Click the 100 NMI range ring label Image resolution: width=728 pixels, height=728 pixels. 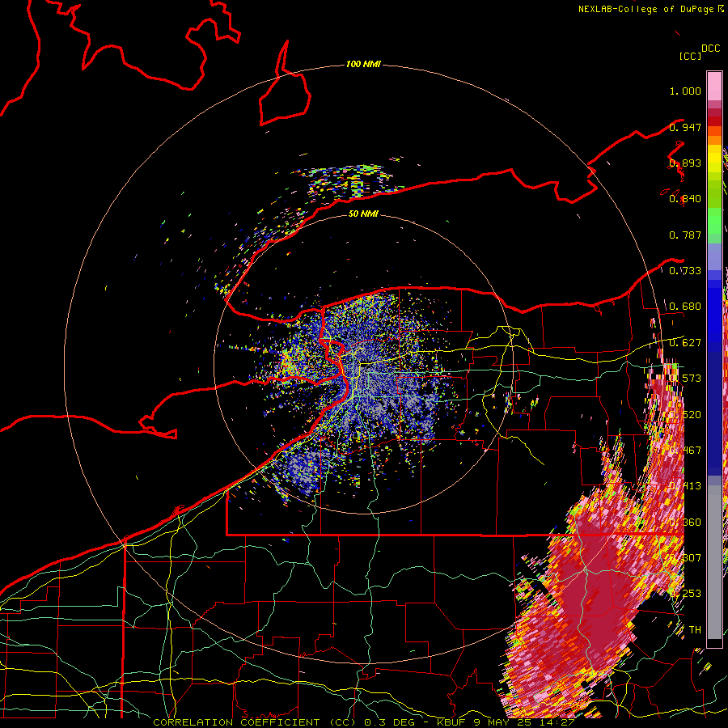pyautogui.click(x=363, y=64)
